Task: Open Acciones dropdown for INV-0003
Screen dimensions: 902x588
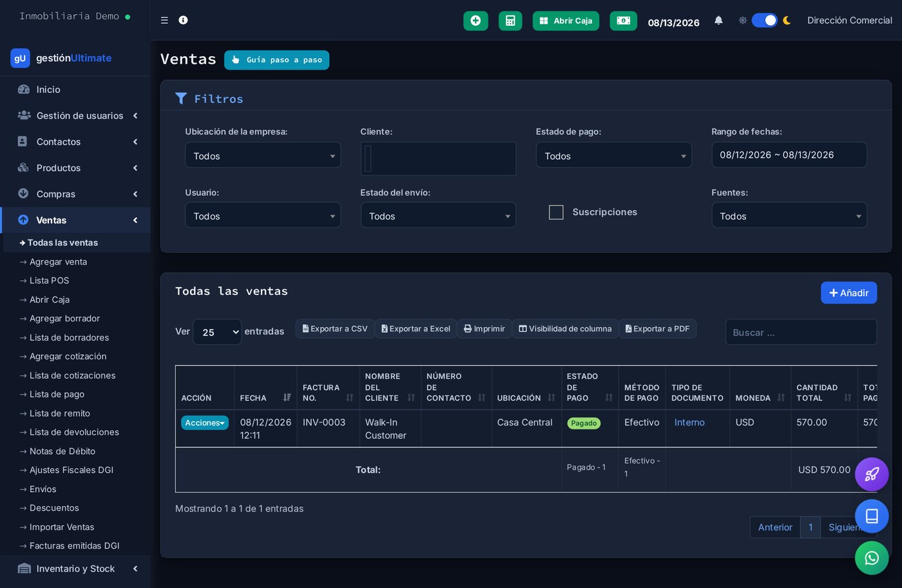Action: pyautogui.click(x=205, y=422)
